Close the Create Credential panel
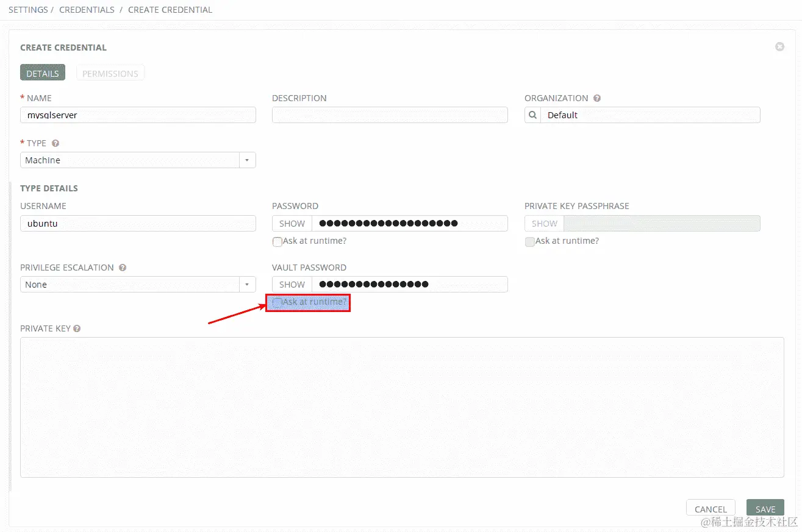The height and width of the screenshot is (532, 802). point(779,47)
